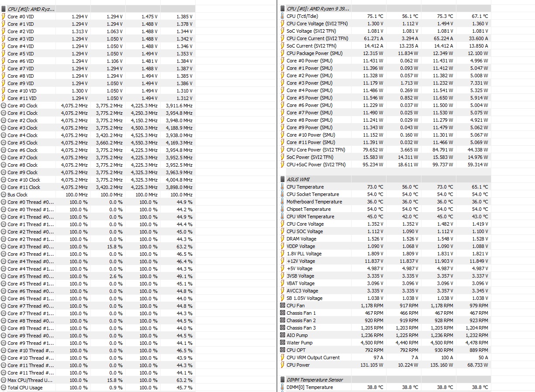
Task: Click the power icon beside Core #3 Power (SMU)
Action: tap(282, 83)
